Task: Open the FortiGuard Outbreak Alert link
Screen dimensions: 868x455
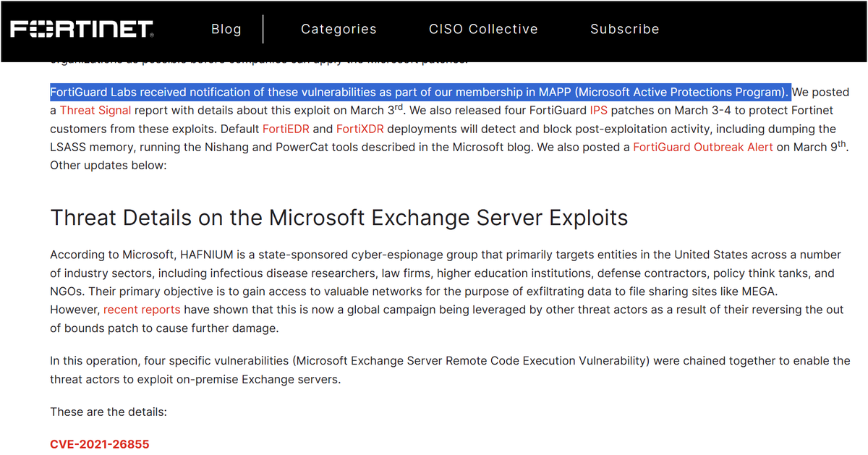Action: pyautogui.click(x=703, y=147)
